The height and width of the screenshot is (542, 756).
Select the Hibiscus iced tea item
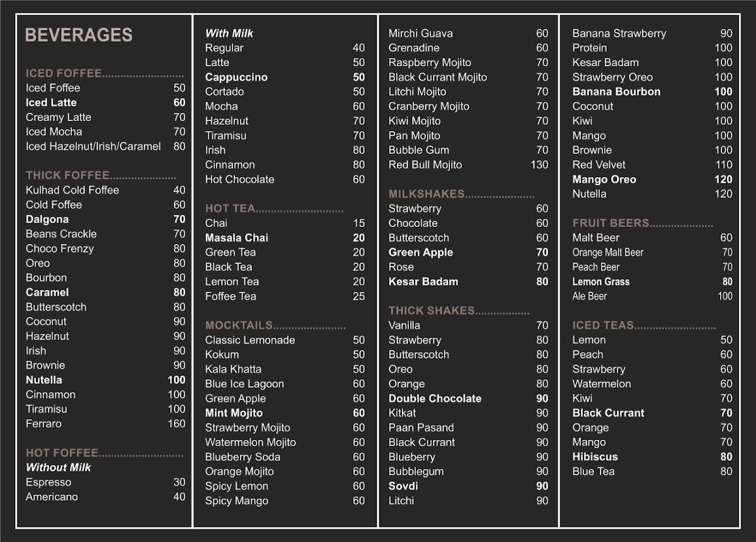pyautogui.click(x=595, y=457)
